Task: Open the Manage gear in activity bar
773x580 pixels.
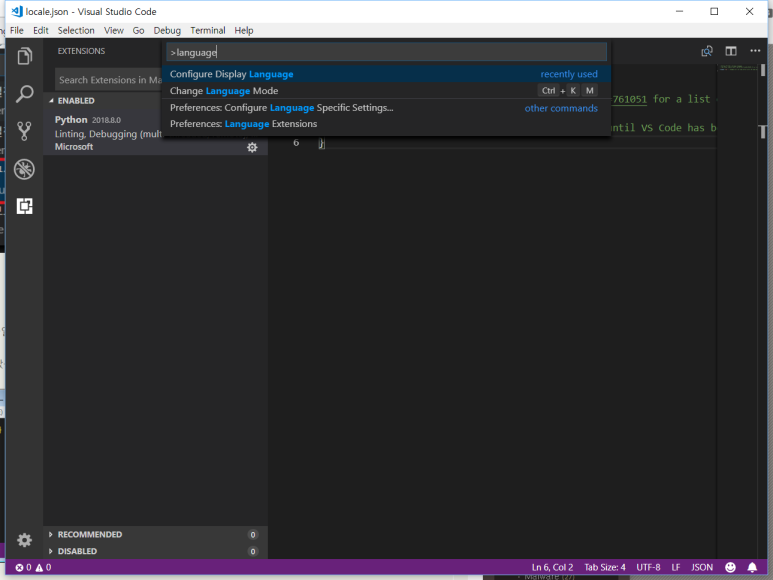Action: tap(24, 540)
